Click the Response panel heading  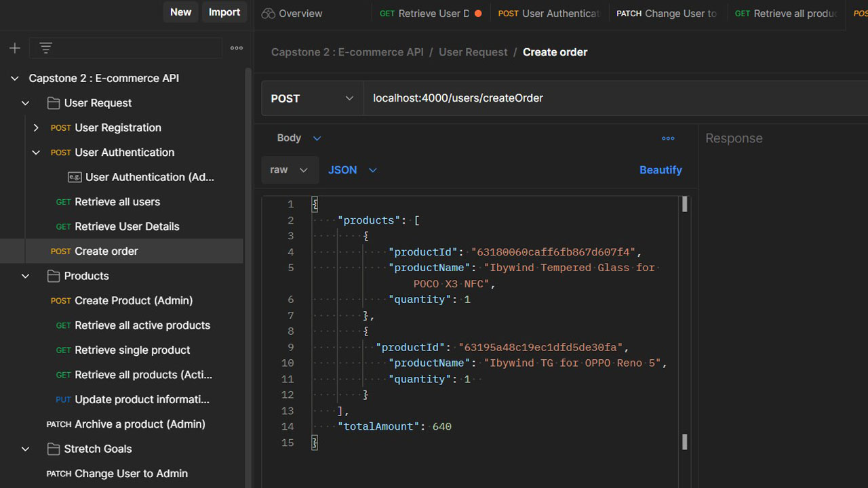pos(734,138)
